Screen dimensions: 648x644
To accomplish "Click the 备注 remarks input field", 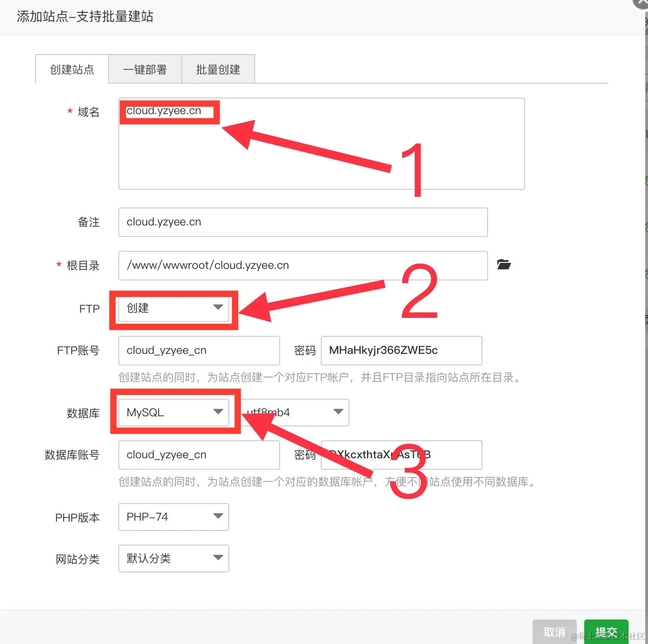I will 303,222.
